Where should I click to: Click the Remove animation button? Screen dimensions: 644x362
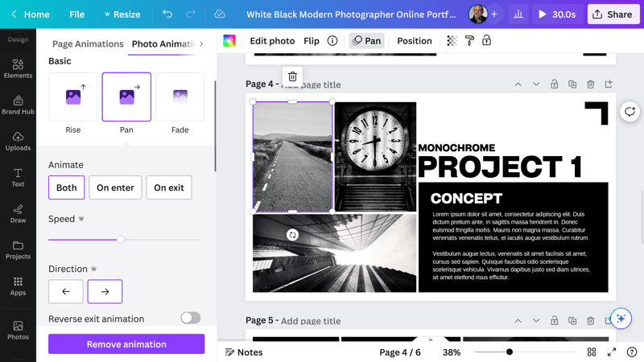126,344
